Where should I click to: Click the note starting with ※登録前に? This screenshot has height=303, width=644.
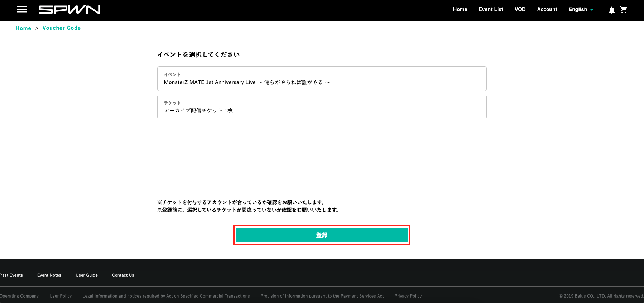pyautogui.click(x=248, y=210)
